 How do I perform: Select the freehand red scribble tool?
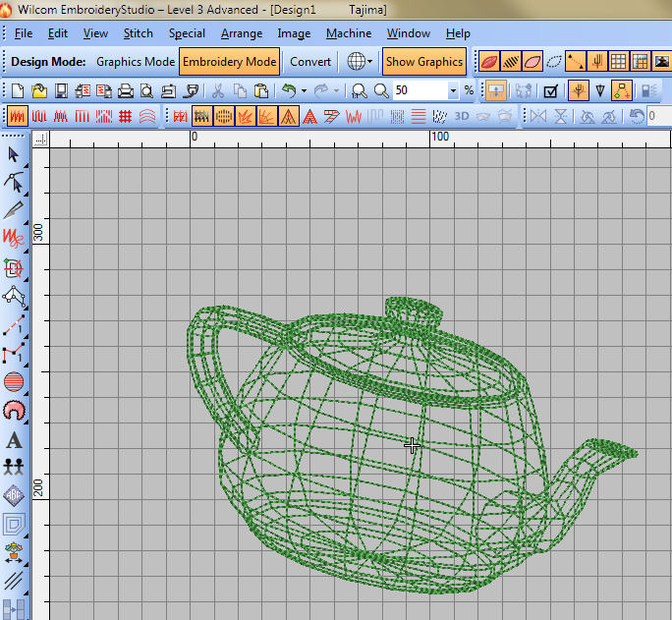14,238
